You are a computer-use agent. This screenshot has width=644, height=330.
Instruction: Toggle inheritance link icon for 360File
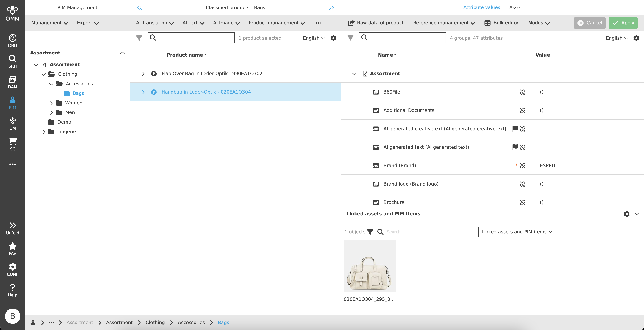click(522, 92)
